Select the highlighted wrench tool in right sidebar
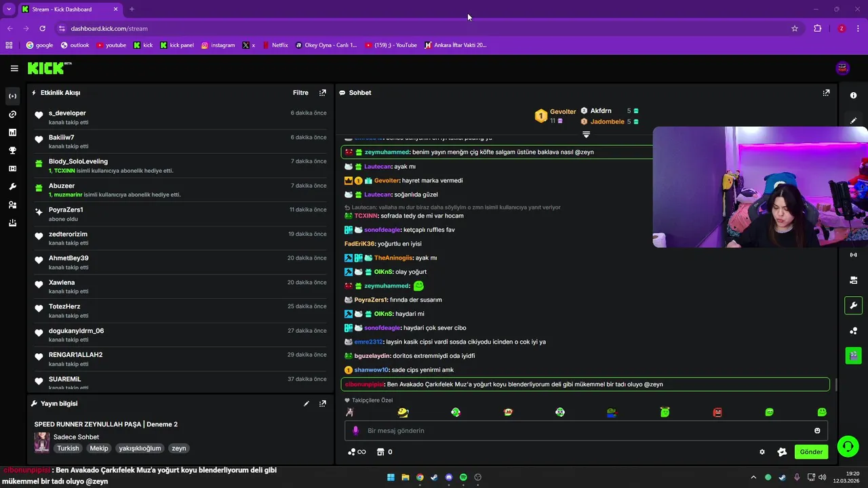 [853, 305]
